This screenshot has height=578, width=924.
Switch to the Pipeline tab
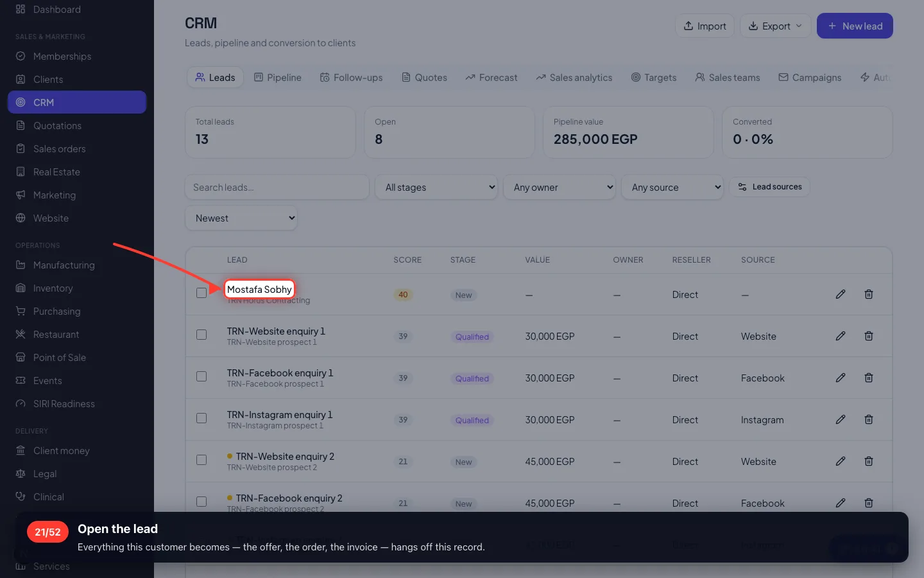point(278,78)
